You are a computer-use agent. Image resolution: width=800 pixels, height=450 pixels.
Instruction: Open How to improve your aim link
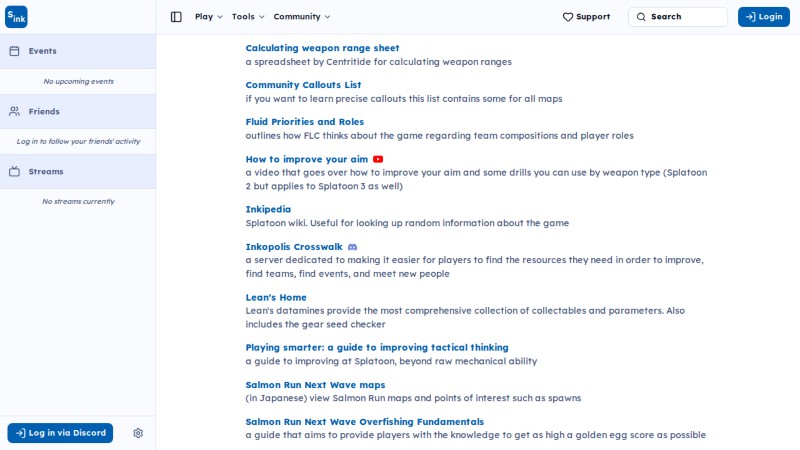[307, 159]
